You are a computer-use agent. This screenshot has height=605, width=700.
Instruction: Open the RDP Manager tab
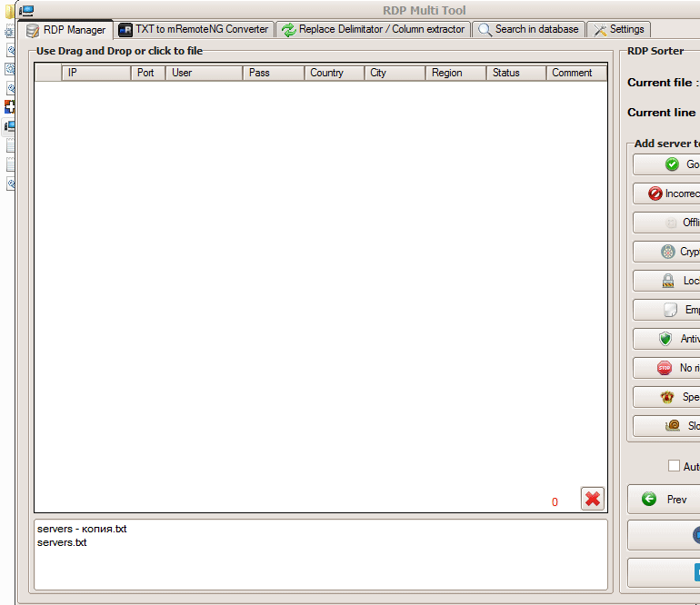(65, 30)
